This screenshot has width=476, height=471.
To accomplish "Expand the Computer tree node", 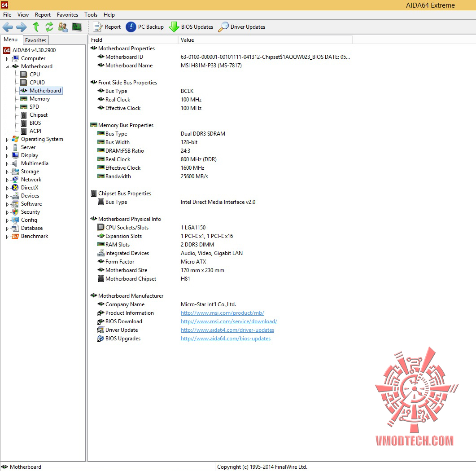I will 7,59.
